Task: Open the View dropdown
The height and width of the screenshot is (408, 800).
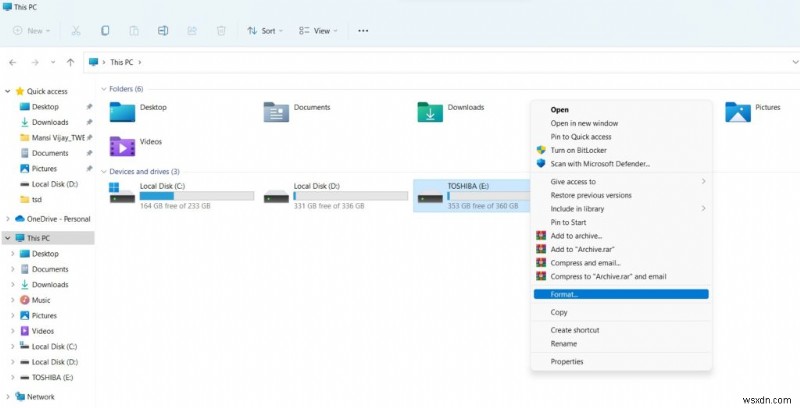Action: point(318,31)
